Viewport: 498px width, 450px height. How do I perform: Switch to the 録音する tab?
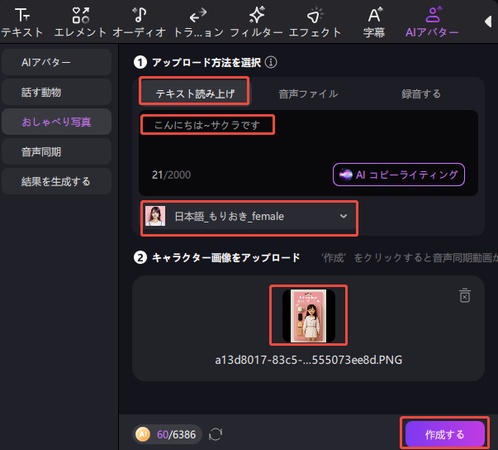click(x=421, y=94)
